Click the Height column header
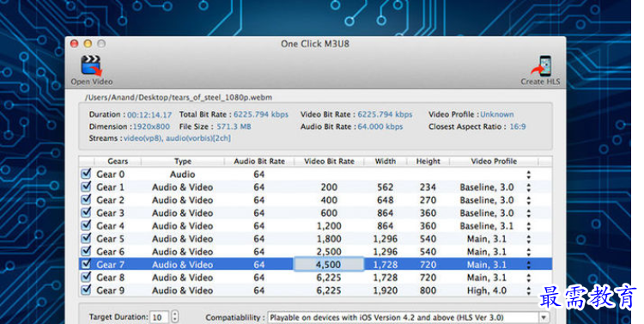The height and width of the screenshot is (324, 644). point(428,162)
